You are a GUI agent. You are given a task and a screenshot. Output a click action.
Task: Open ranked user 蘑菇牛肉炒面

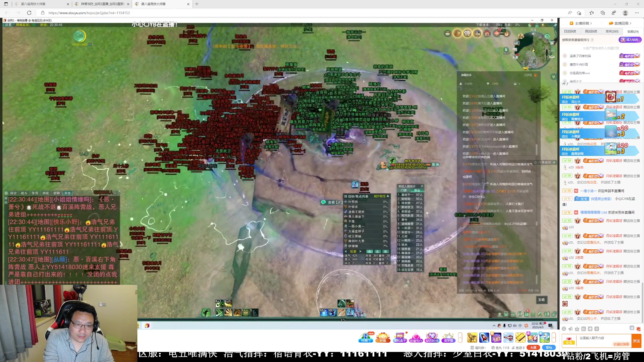579,64
